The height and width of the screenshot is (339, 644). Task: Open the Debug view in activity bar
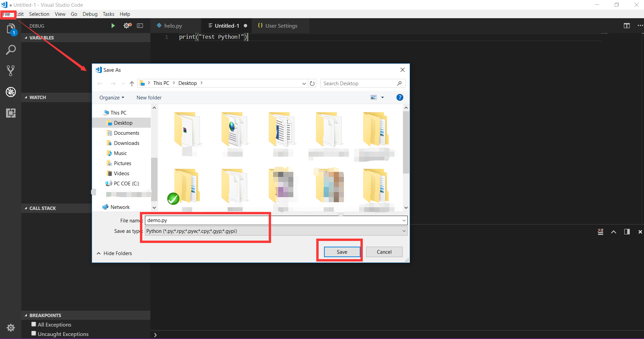click(x=11, y=92)
